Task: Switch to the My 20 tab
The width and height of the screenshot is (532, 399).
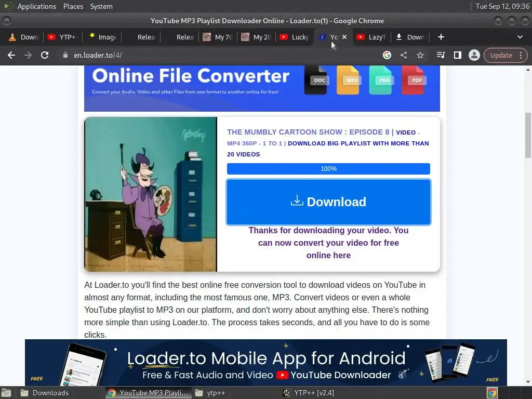Action: [257, 37]
